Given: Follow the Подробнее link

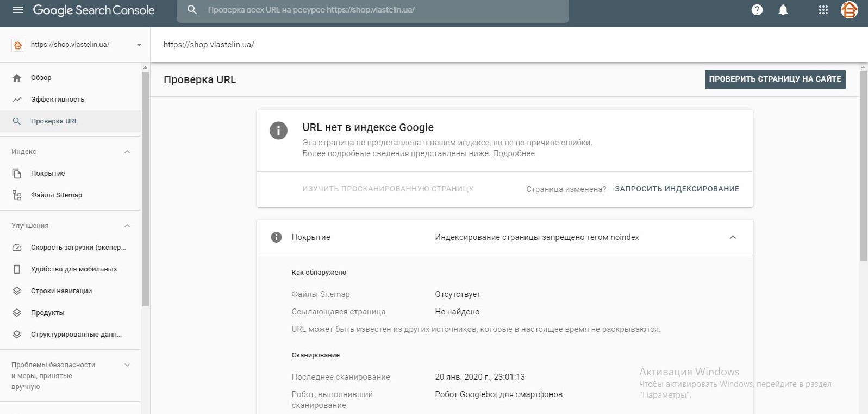Looking at the screenshot, I should [514, 153].
